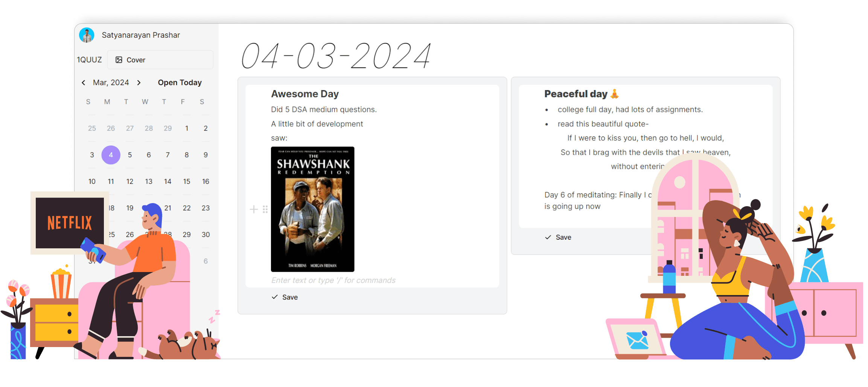Click 'Did 5 DSA medium questions' line
The width and height of the screenshot is (868, 387).
[324, 110]
